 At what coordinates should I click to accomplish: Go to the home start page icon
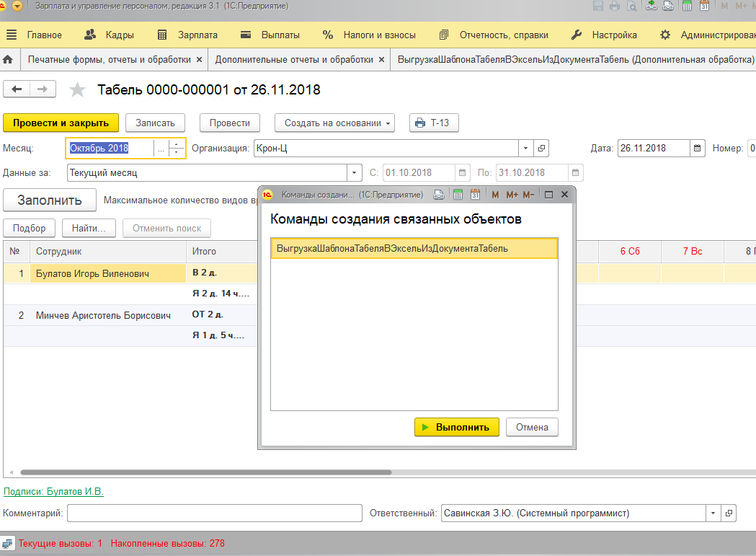[x=8, y=60]
